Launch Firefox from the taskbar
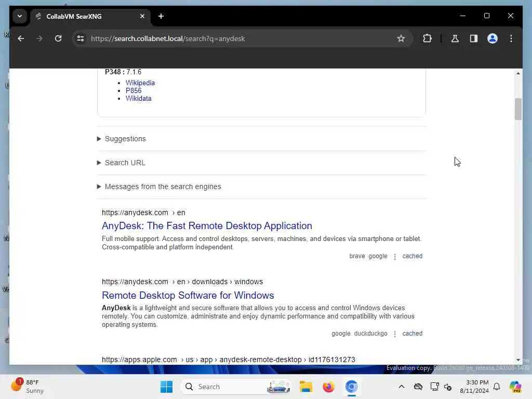 pyautogui.click(x=328, y=387)
